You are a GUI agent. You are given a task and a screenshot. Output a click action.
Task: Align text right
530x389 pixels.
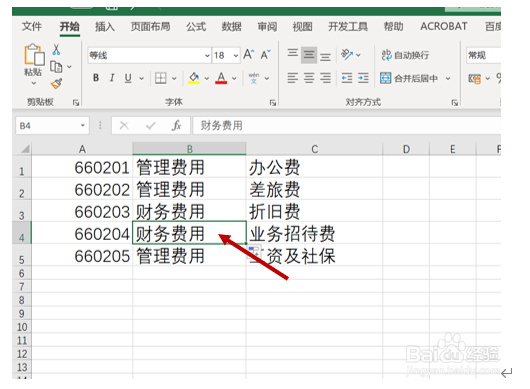[x=326, y=78]
